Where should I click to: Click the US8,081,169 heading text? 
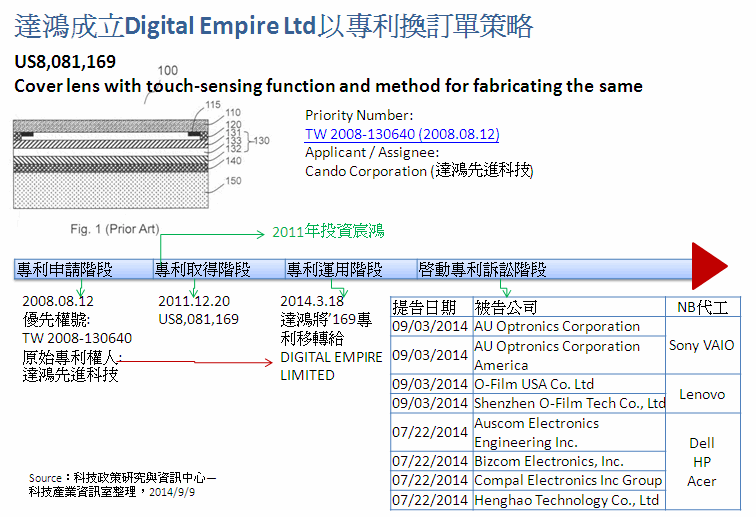65,62
